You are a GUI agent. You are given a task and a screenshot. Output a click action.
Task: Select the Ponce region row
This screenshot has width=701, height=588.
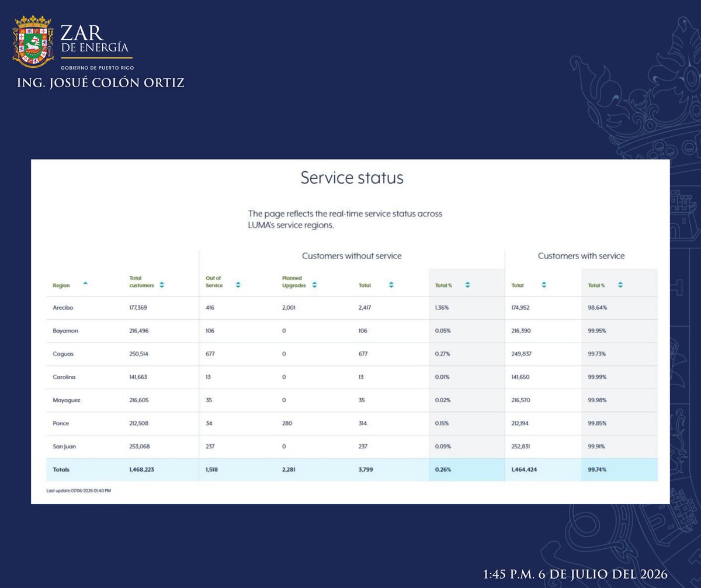[352, 423]
